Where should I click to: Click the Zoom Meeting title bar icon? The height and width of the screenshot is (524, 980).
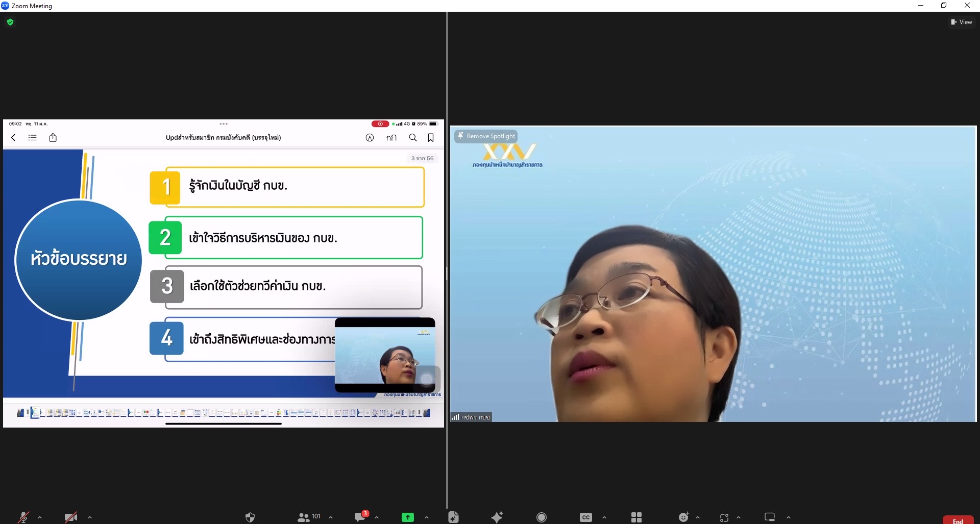[x=5, y=6]
